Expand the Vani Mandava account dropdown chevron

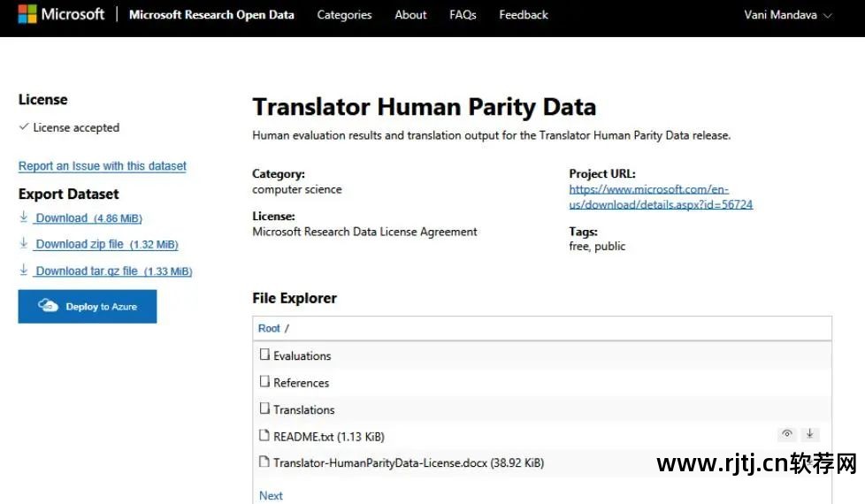827,16
